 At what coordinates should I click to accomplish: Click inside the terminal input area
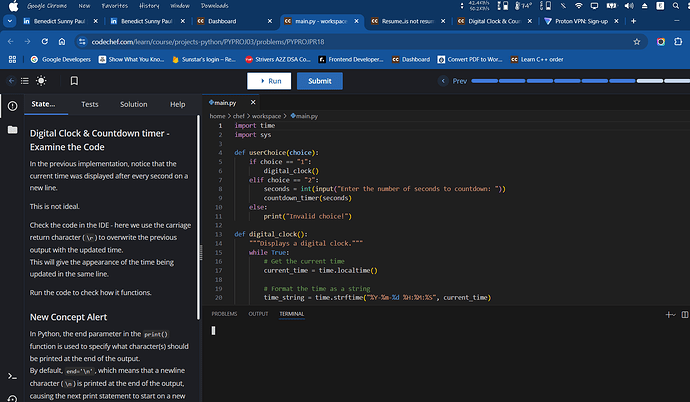(x=446, y=361)
